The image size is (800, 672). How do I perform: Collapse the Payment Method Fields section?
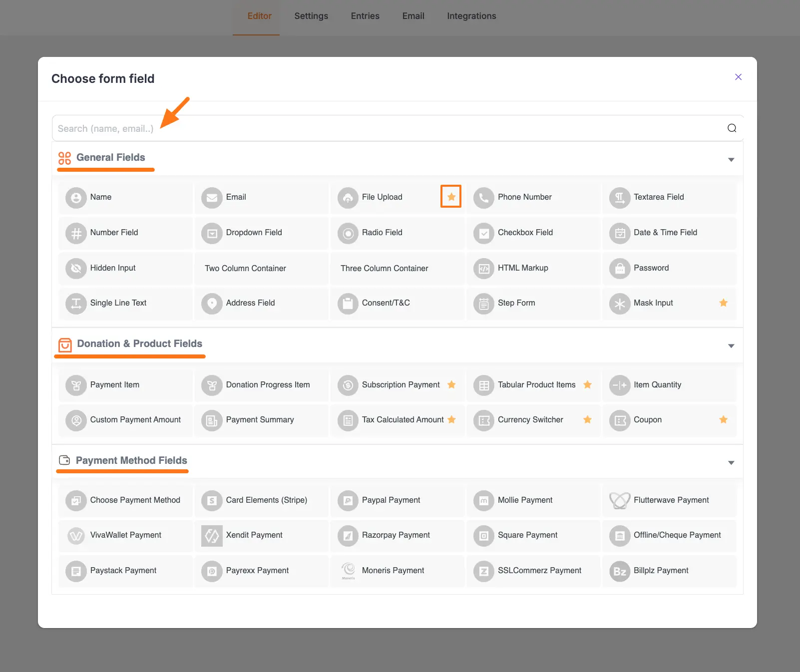pos(731,462)
